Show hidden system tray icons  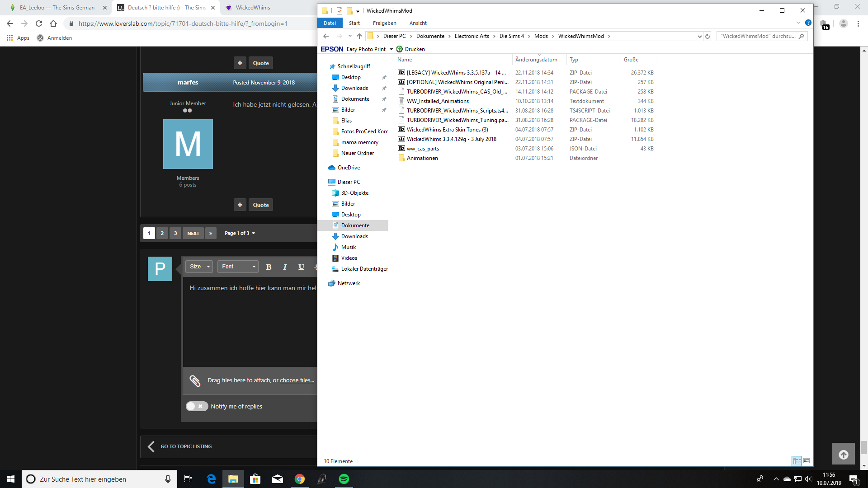click(776, 479)
